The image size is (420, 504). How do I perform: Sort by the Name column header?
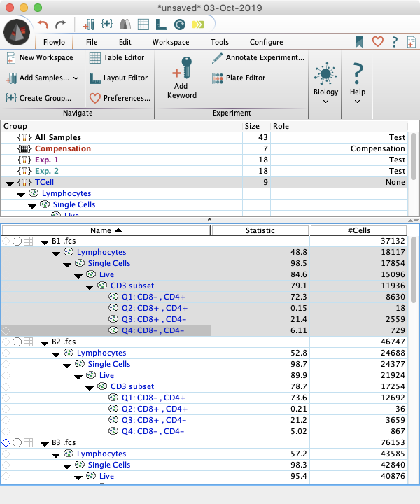(106, 230)
